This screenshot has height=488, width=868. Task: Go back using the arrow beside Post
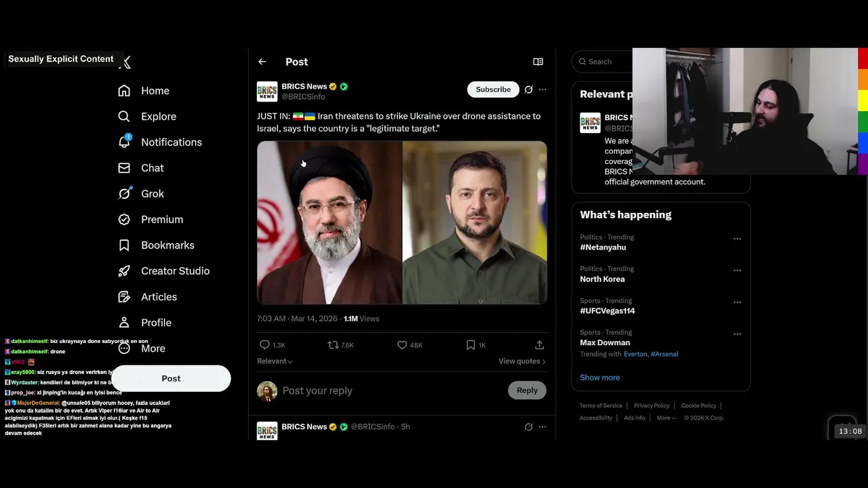(x=262, y=62)
